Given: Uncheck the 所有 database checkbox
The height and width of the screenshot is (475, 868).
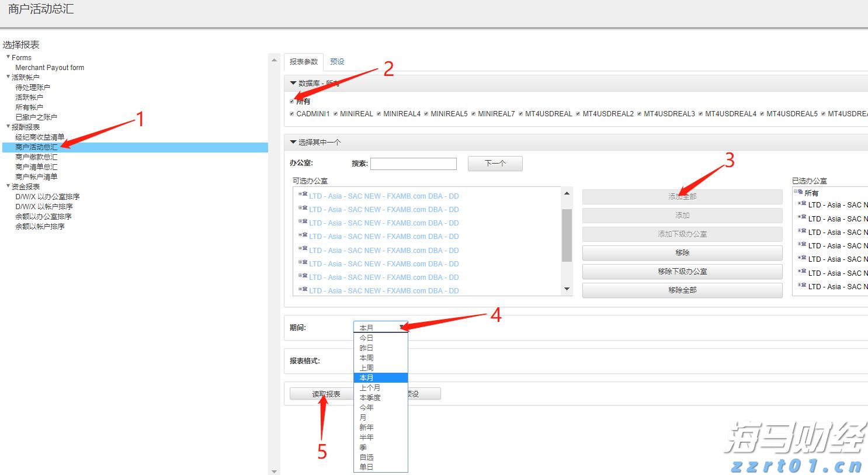Looking at the screenshot, I should click(x=291, y=100).
